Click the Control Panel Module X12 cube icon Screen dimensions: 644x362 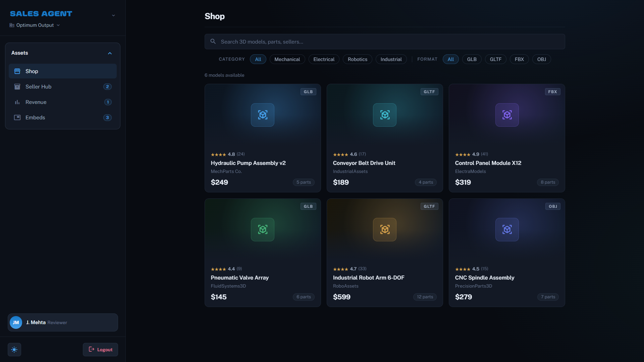point(507,115)
